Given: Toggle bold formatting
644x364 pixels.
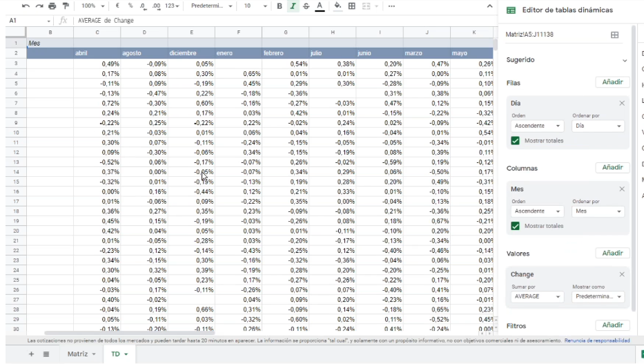Looking at the screenshot, I should pyautogui.click(x=280, y=6).
